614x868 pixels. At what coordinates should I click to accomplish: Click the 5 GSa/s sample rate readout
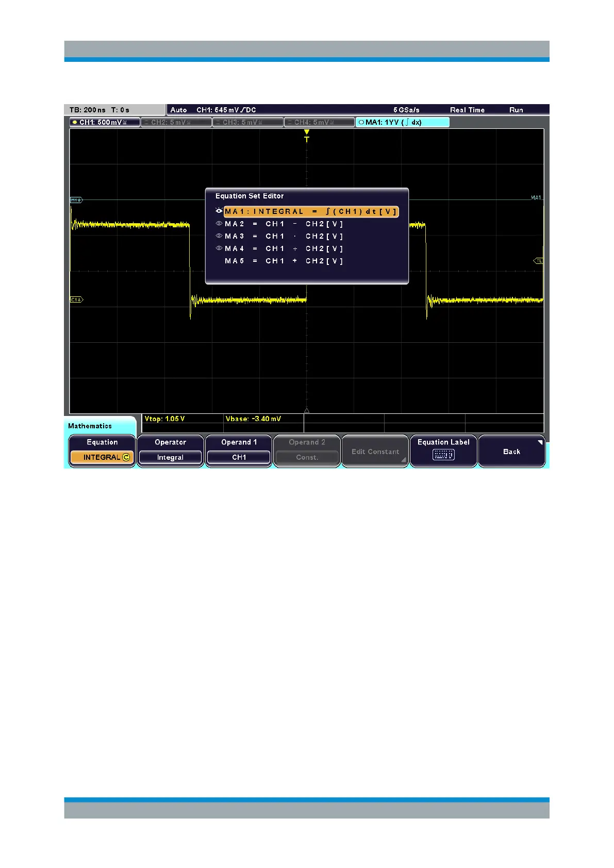406,110
